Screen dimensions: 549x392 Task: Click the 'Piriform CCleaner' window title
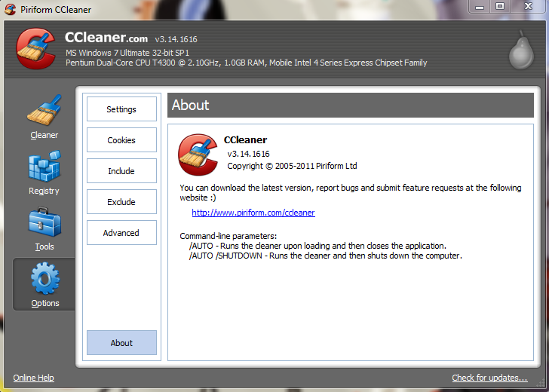(56, 10)
